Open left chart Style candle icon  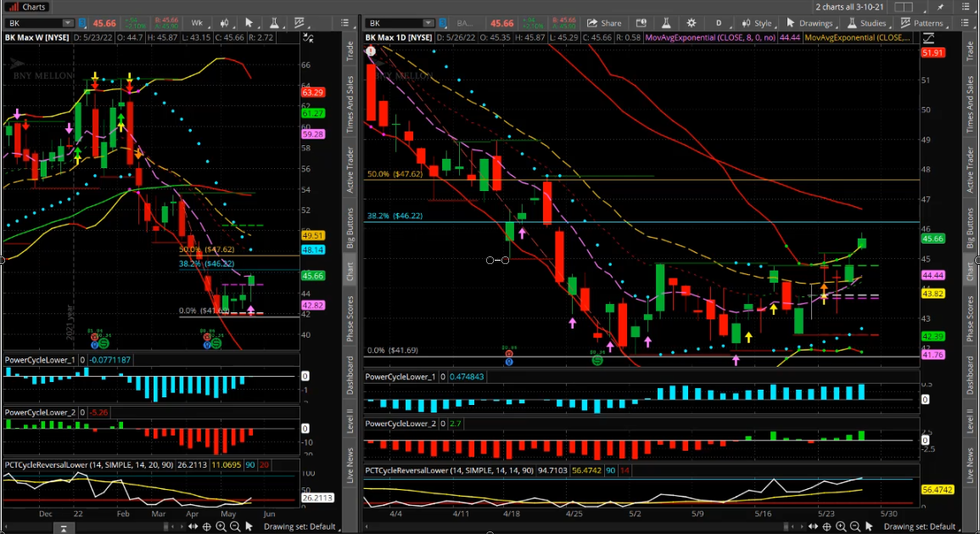[x=224, y=23]
